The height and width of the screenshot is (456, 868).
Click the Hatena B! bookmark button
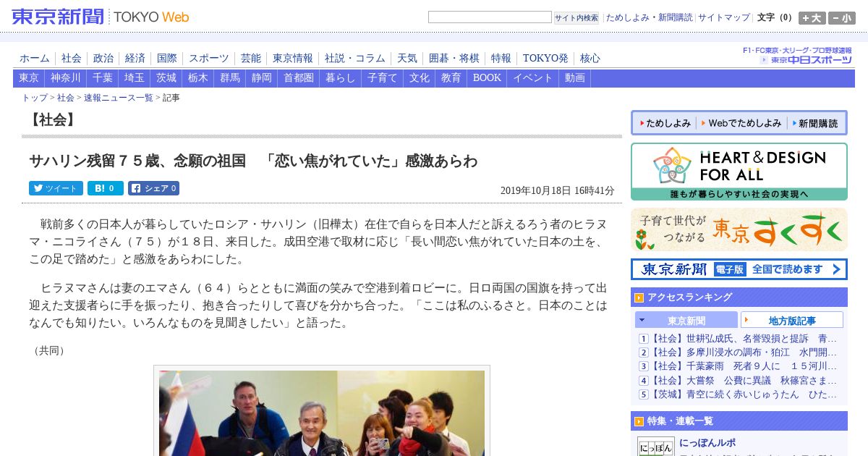(106, 188)
